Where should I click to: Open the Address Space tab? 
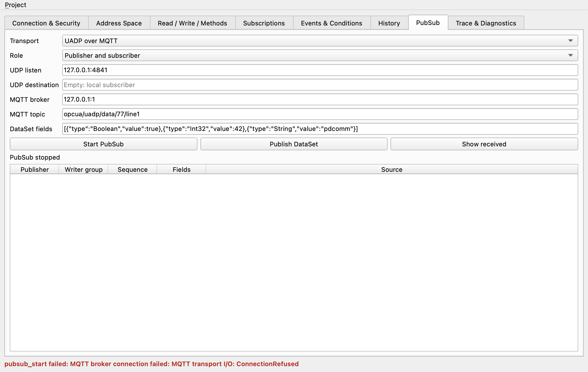point(119,23)
